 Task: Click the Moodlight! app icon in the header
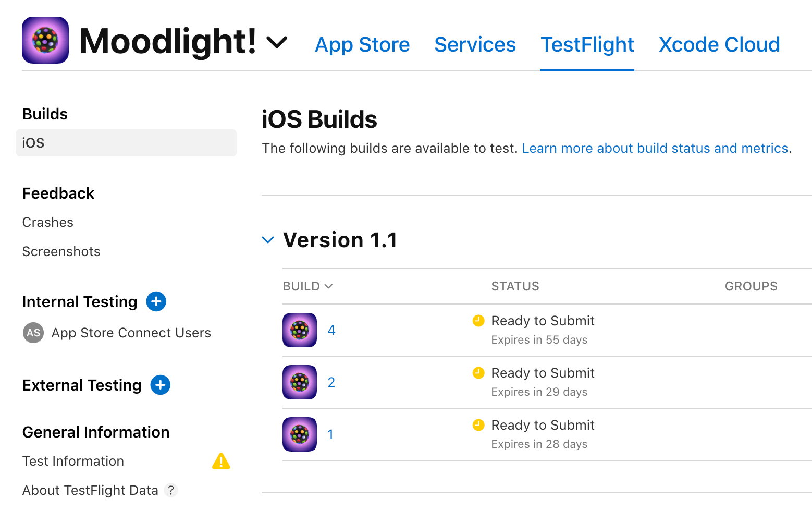(x=45, y=40)
